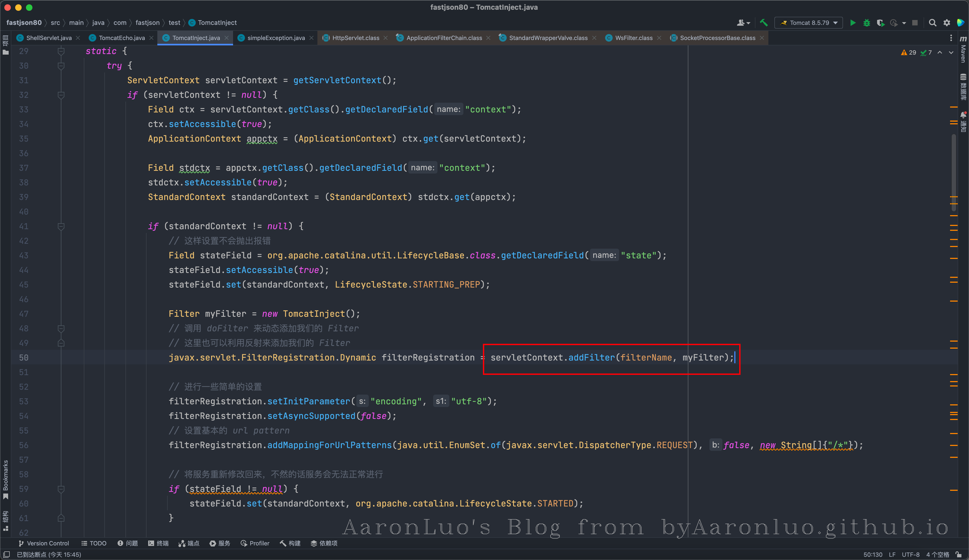Screen dimensions: 969x560
Task: Open the Version Control tool window
Action: [44, 543]
